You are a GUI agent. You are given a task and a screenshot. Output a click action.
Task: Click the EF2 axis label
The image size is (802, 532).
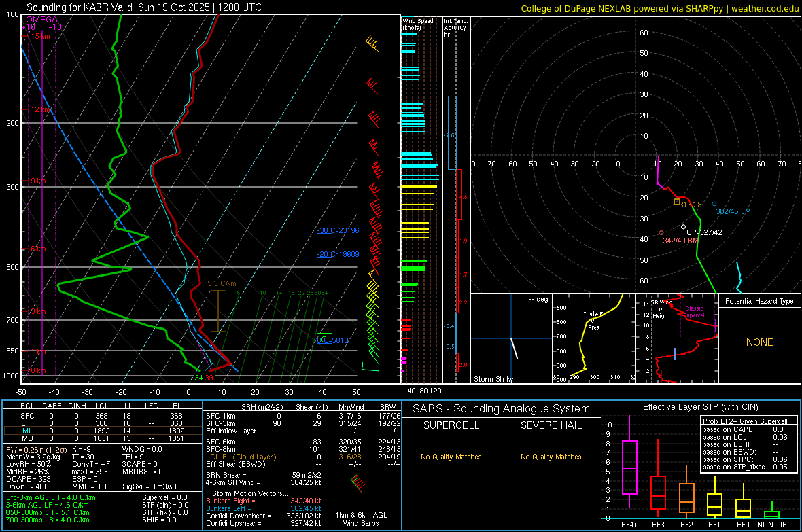686,525
